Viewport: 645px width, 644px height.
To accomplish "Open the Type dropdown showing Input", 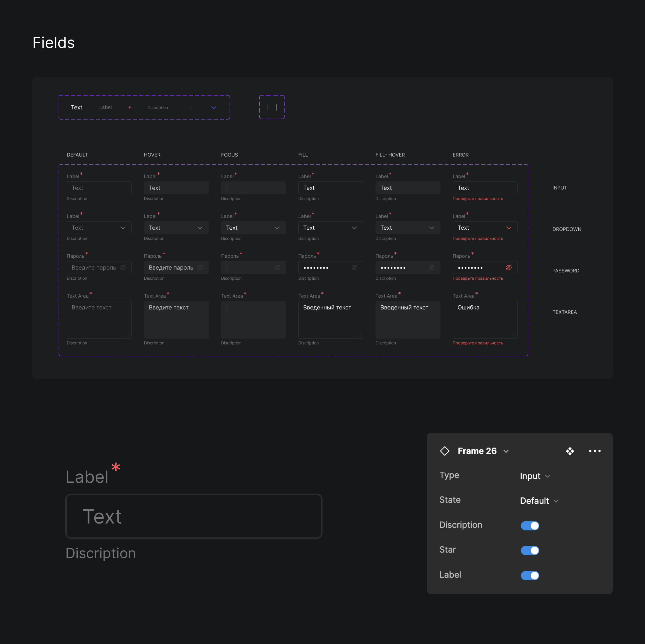I will point(535,476).
